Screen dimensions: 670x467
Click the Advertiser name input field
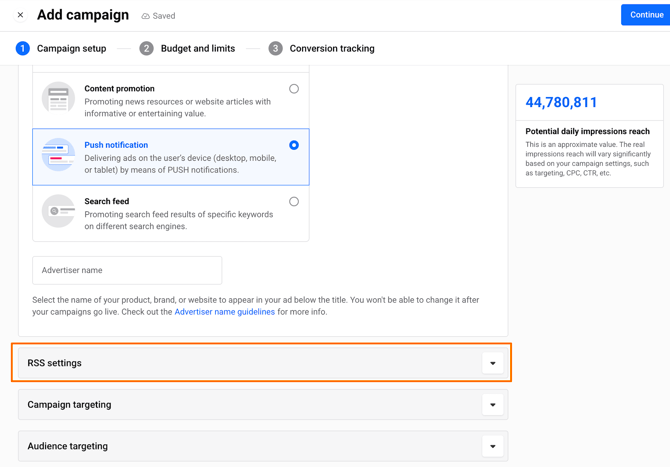[127, 270]
